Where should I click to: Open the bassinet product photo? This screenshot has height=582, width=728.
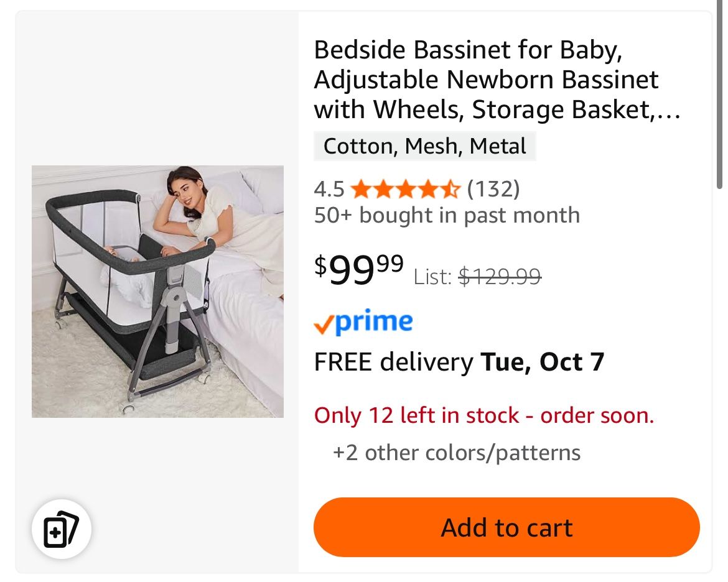pos(157,291)
